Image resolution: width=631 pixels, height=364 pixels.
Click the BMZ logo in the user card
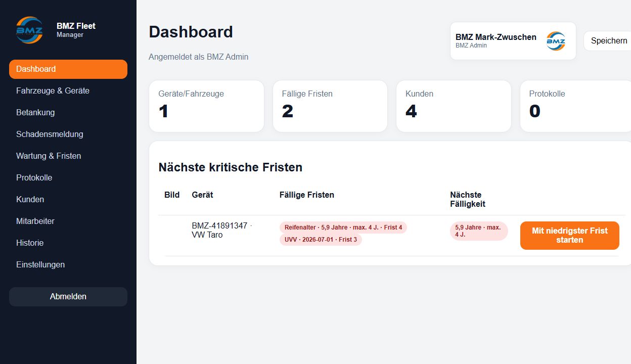click(556, 41)
